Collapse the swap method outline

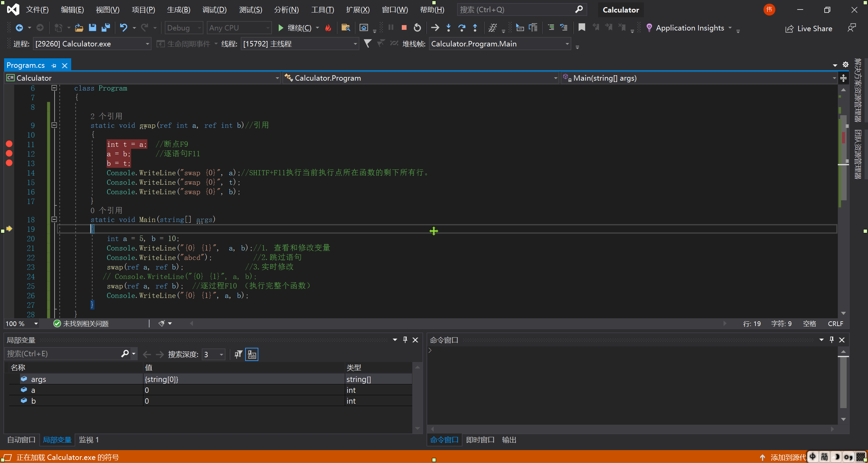(54, 125)
